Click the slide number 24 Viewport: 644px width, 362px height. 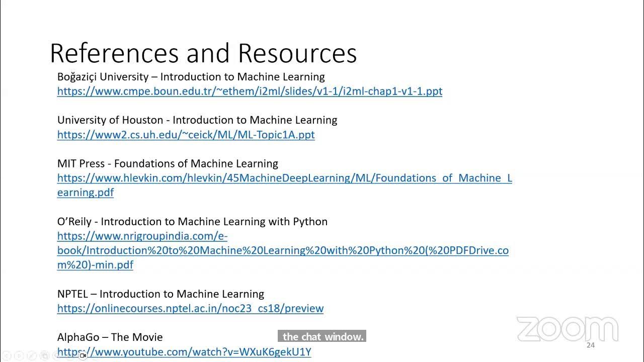click(590, 345)
